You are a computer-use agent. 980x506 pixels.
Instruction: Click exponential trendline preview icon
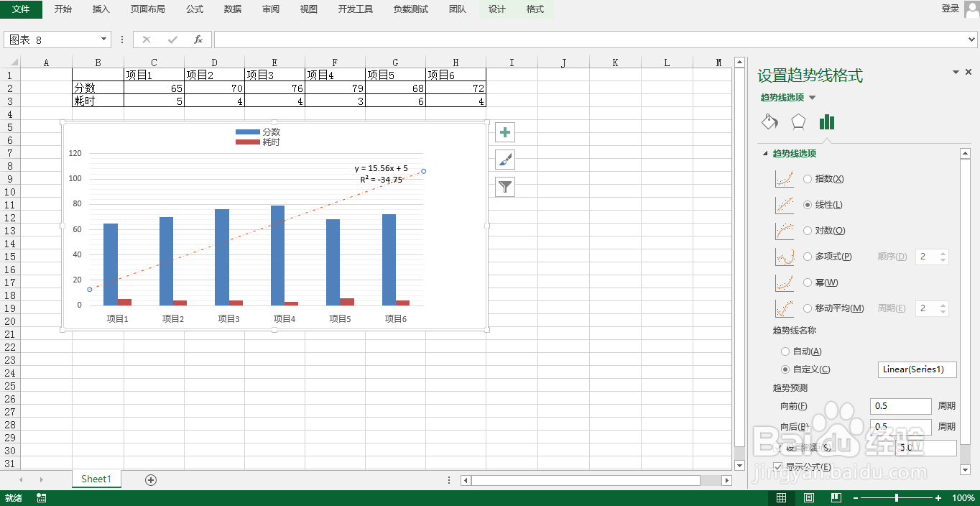[785, 179]
